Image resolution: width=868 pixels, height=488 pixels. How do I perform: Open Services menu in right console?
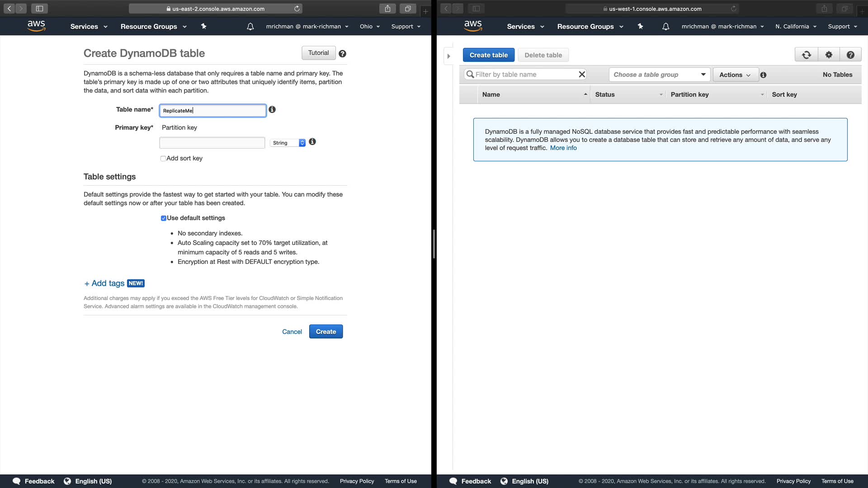(525, 27)
